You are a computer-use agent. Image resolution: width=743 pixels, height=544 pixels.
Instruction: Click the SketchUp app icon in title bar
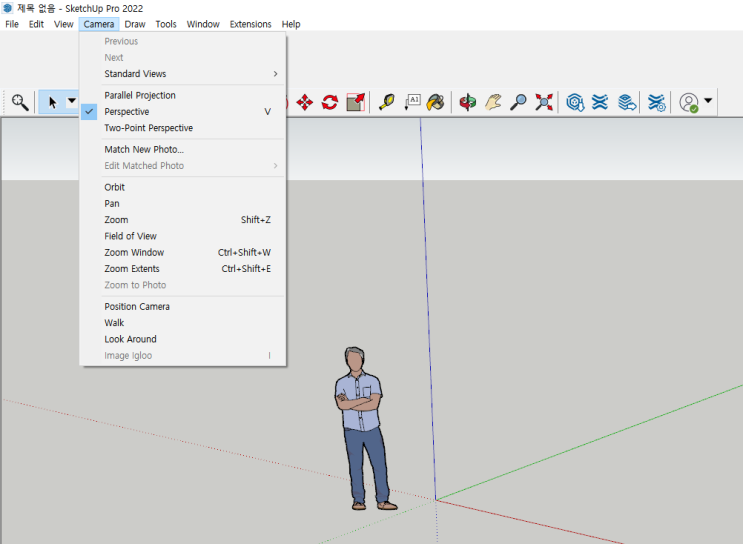coord(7,8)
